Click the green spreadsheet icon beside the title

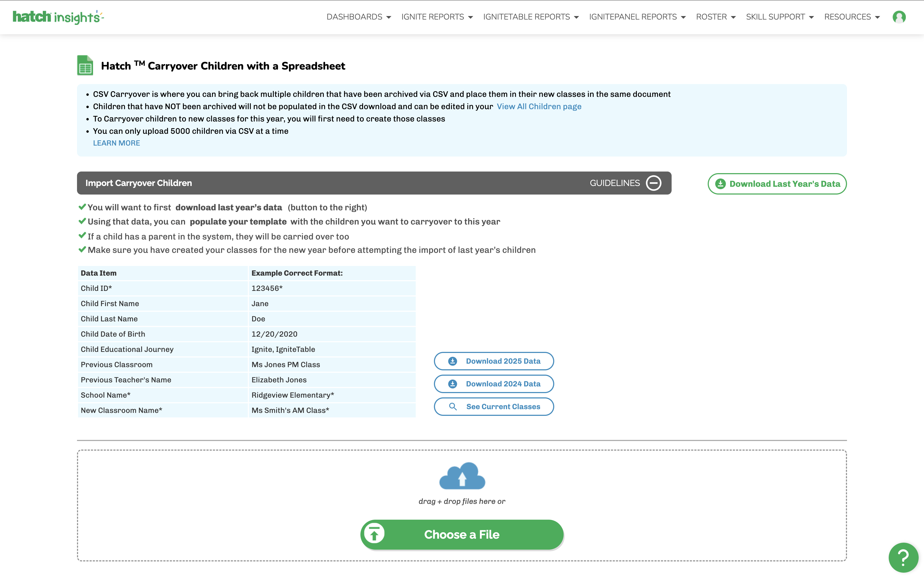tap(85, 65)
